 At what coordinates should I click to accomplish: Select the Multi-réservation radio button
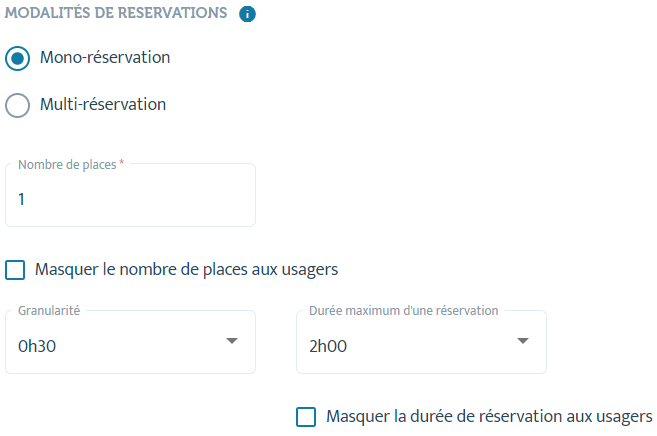pyautogui.click(x=18, y=105)
